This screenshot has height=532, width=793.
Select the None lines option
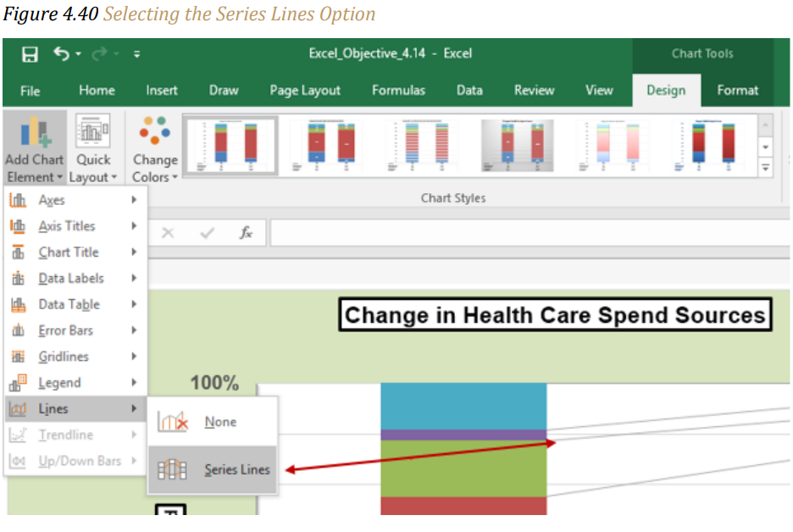coord(213,422)
